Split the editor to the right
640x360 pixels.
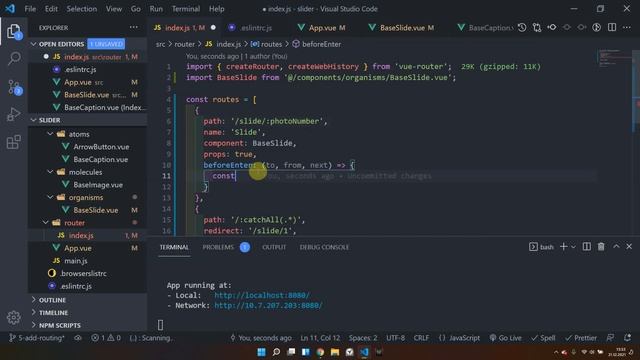[x=611, y=27]
